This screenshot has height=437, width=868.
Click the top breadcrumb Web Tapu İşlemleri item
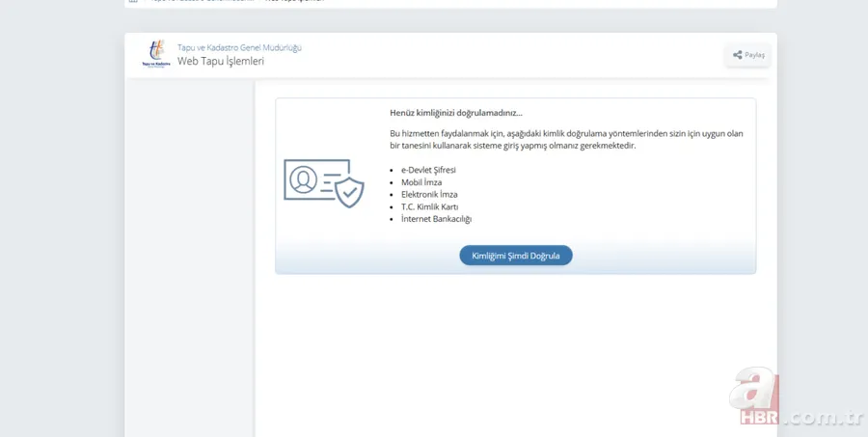point(294,1)
